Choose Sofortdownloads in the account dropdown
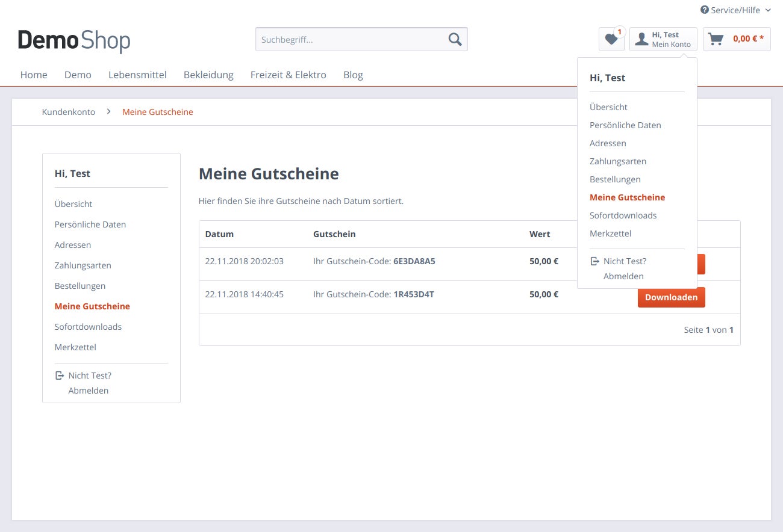The width and height of the screenshot is (783, 532). 623,215
